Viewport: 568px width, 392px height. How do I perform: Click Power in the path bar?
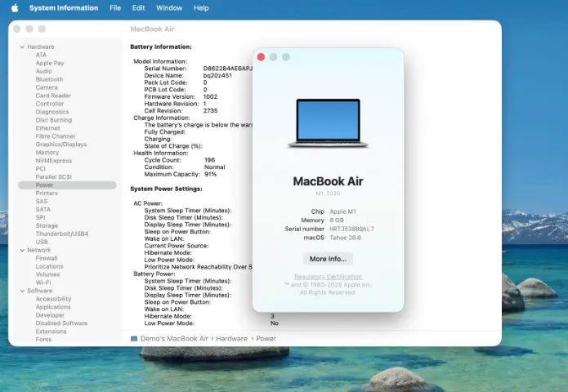coord(266,339)
